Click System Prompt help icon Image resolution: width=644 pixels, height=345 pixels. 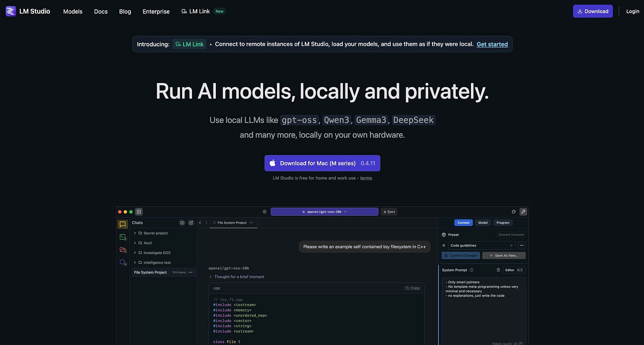[x=471, y=270]
